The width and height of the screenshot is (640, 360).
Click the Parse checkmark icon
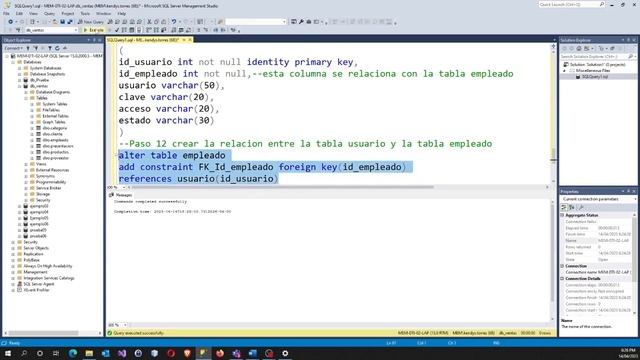(x=117, y=30)
